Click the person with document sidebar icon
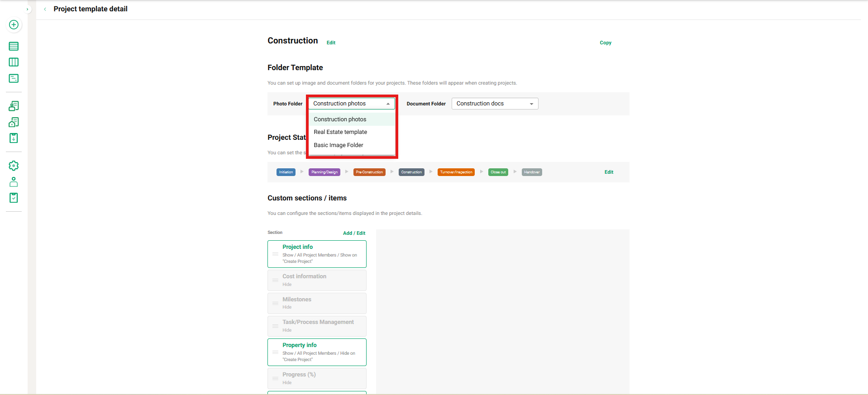 pos(14,106)
